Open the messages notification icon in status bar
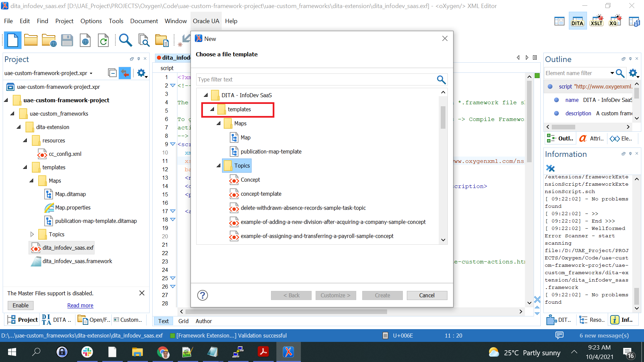 point(559,335)
